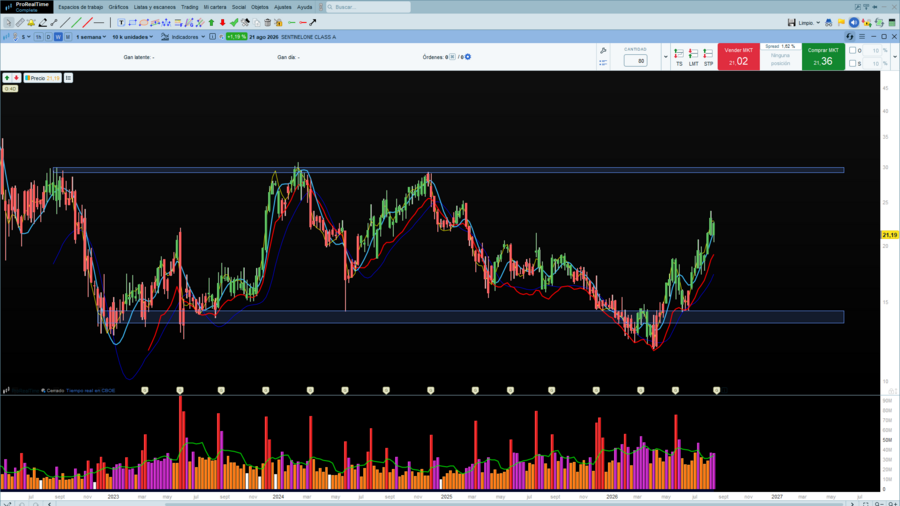The height and width of the screenshot is (506, 900).
Task: Select the red trend line tool
Action: [87, 22]
